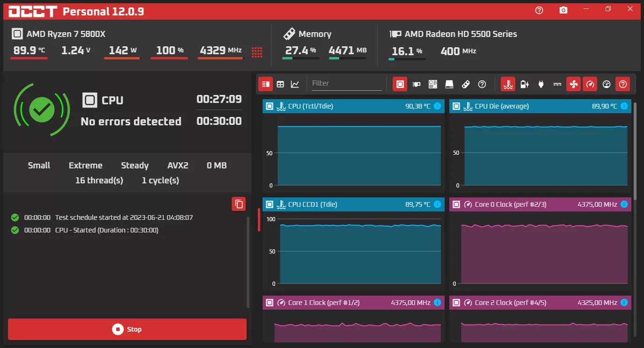Toggle the graphics card hardware filter

coord(417,84)
